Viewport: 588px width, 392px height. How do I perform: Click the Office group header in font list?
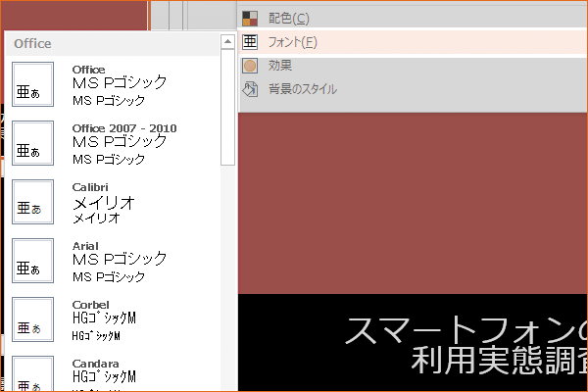point(113,44)
